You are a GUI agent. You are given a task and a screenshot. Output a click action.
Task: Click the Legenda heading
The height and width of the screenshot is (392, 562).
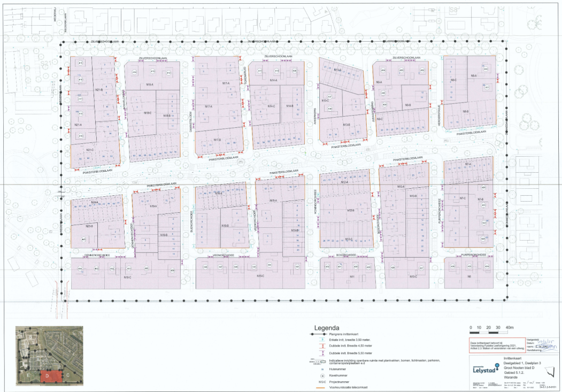pos(327,327)
